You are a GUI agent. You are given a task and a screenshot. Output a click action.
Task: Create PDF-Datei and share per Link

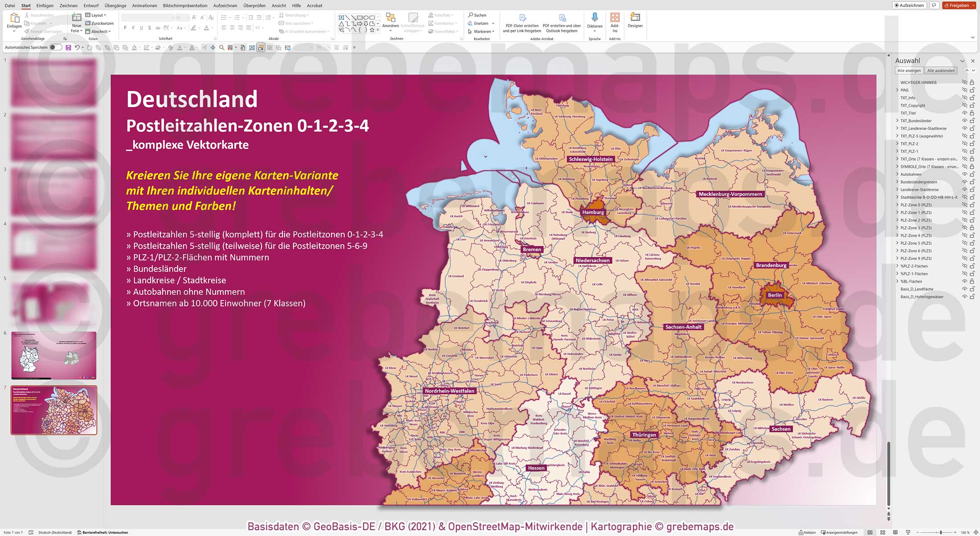pos(523,22)
